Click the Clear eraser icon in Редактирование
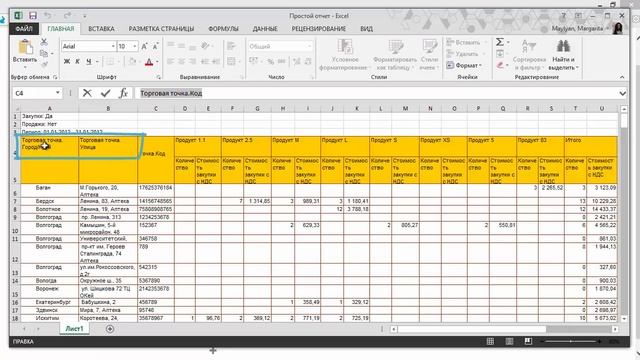Viewport: 640px width, 360px height. point(501,65)
